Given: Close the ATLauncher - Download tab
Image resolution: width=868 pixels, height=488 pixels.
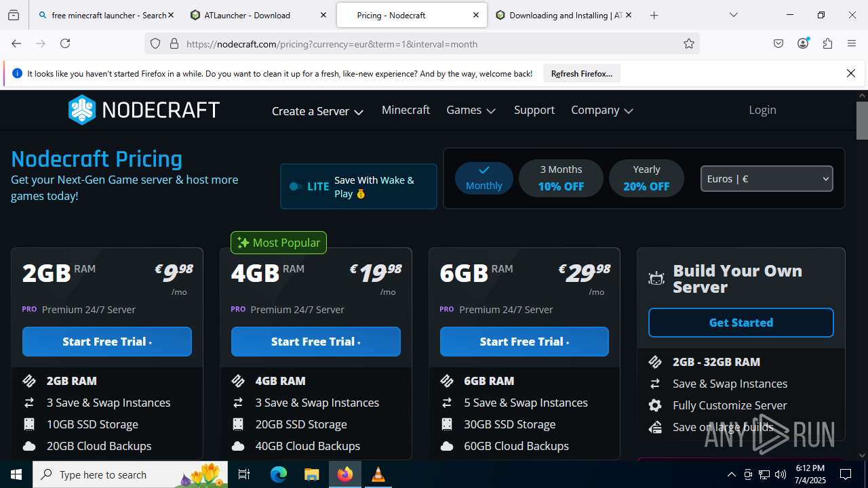Looking at the screenshot, I should tap(323, 15).
